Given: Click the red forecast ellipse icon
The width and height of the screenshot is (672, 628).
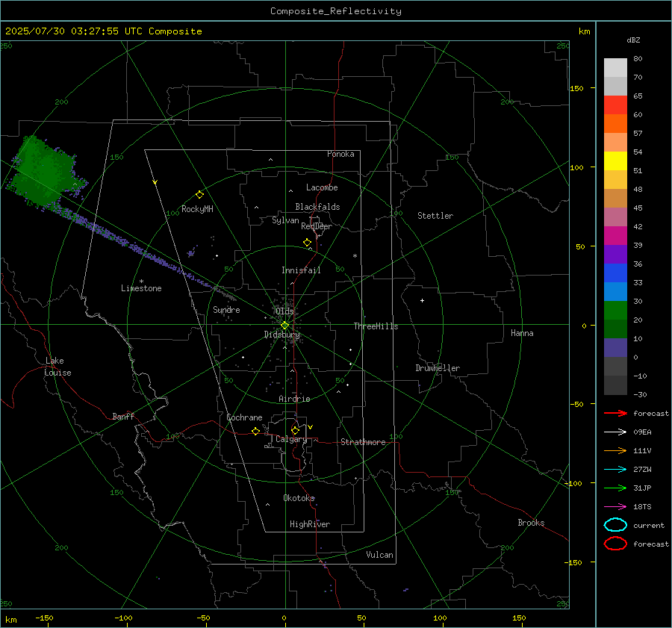Looking at the screenshot, I should pyautogui.click(x=615, y=544).
